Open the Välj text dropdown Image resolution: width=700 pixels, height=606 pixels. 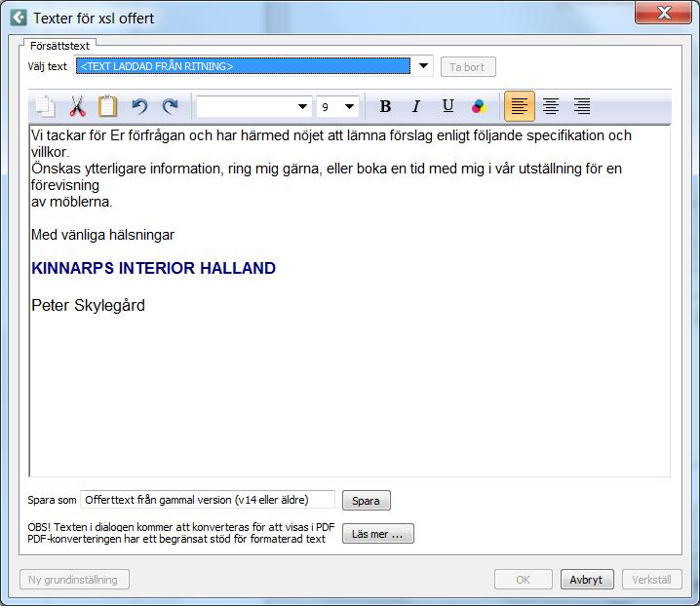click(x=423, y=66)
